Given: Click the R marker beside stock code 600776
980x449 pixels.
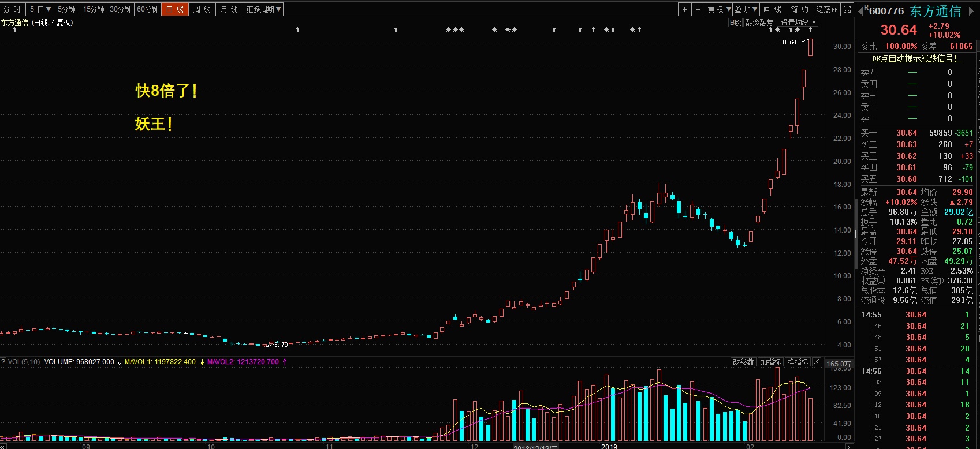Looking at the screenshot, I should (866, 8).
